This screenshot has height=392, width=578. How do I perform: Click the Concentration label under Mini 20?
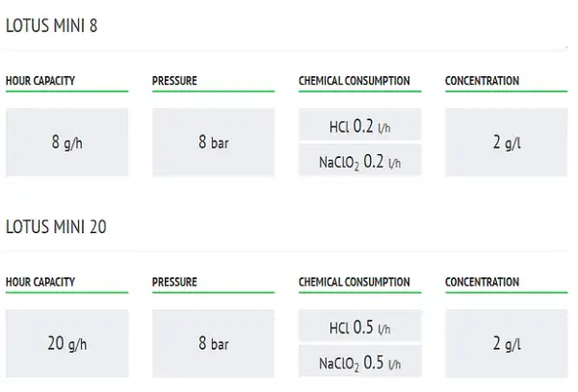[x=483, y=282]
